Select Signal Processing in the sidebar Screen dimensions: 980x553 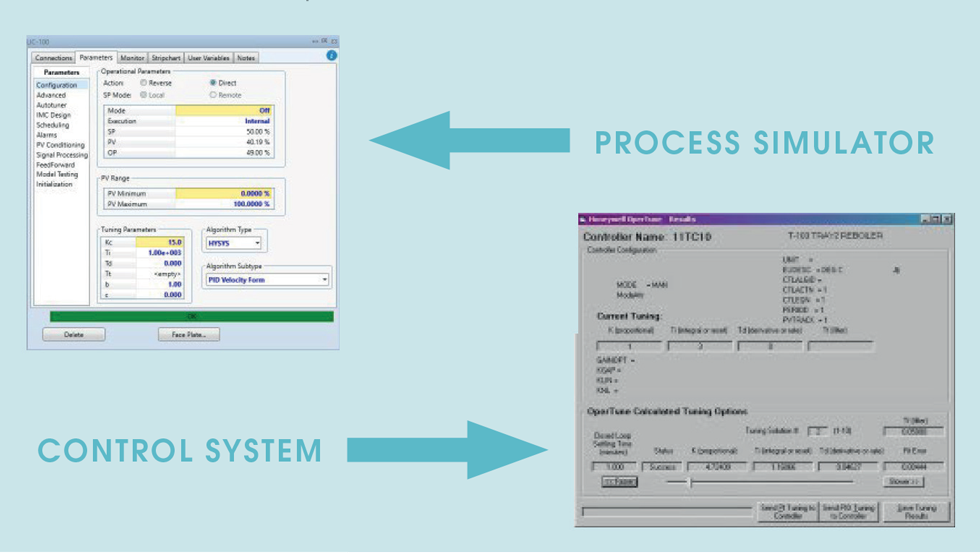62,155
